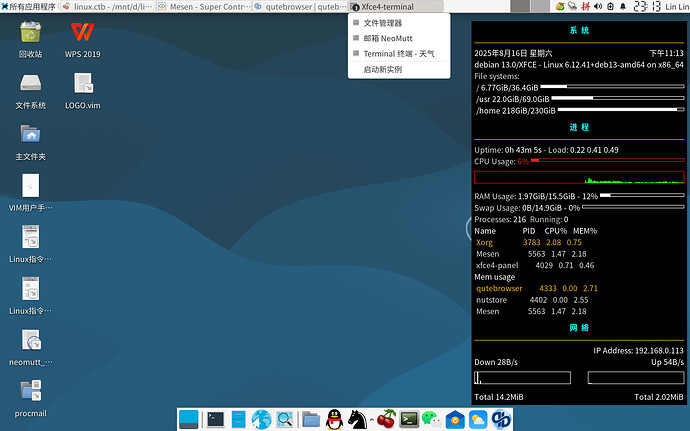Open the web browser globe icon in dock

[262, 419]
